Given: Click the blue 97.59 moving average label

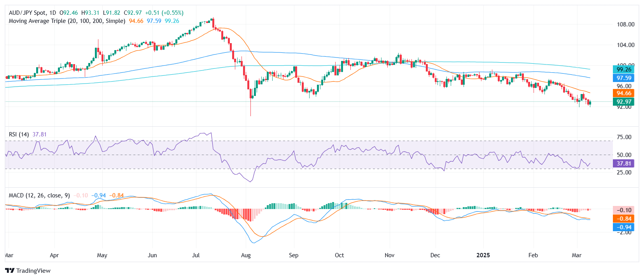Looking at the screenshot, I should click(623, 78).
